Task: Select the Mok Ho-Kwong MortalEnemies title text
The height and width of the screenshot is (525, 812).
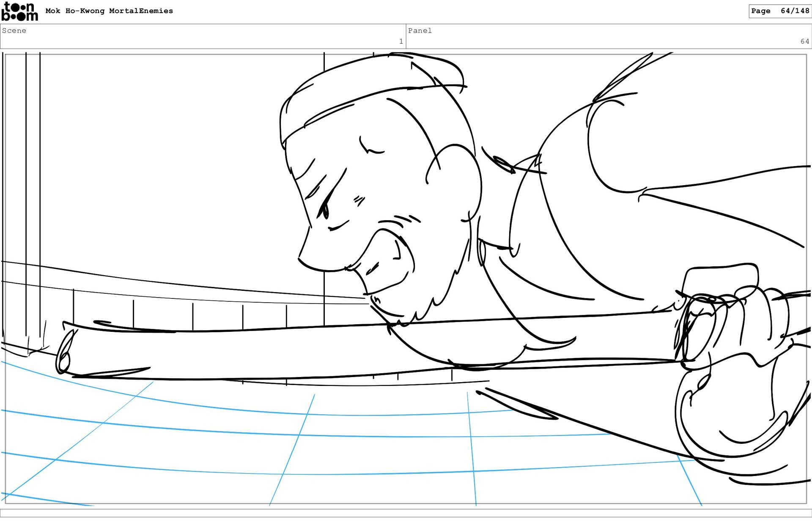Action: [x=109, y=11]
